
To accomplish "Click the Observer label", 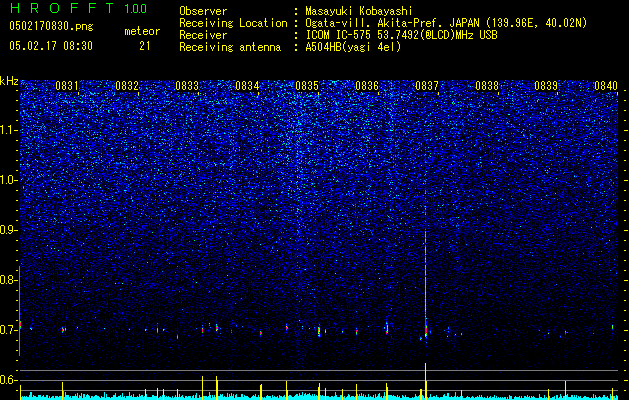I will coord(203,11).
